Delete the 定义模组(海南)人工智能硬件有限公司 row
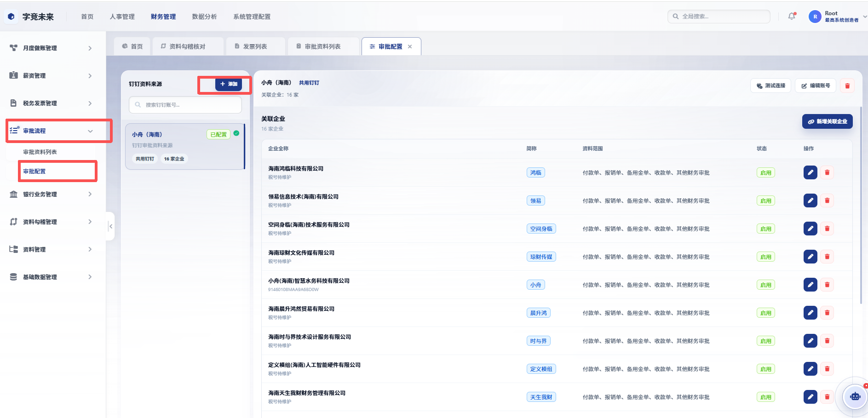Viewport: 868px width, 418px height. click(x=827, y=369)
